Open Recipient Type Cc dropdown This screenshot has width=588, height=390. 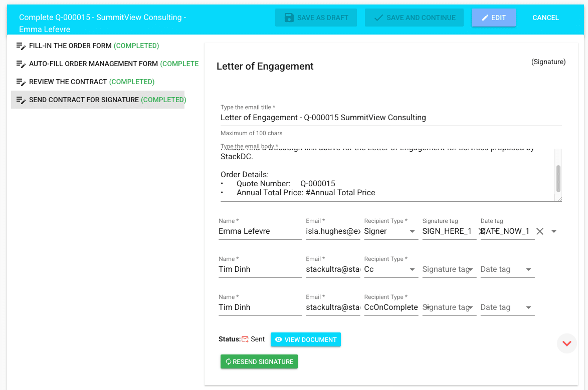click(x=412, y=269)
